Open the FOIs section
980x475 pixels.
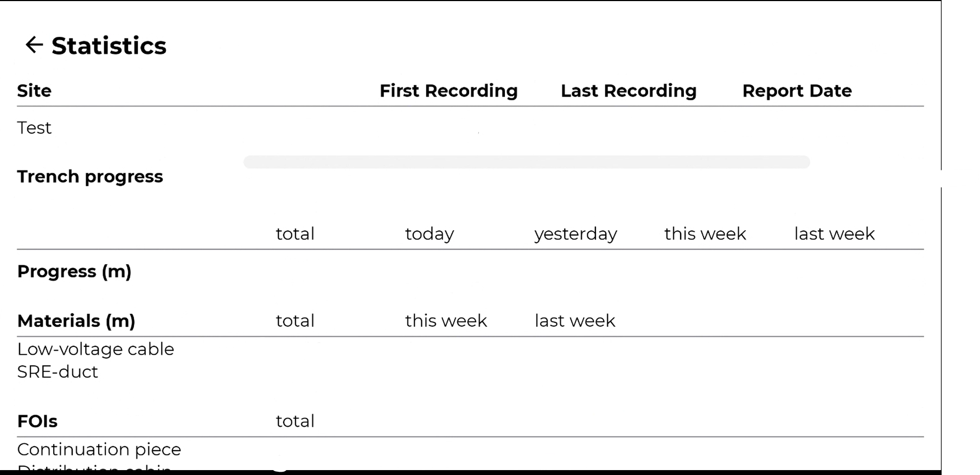(37, 421)
